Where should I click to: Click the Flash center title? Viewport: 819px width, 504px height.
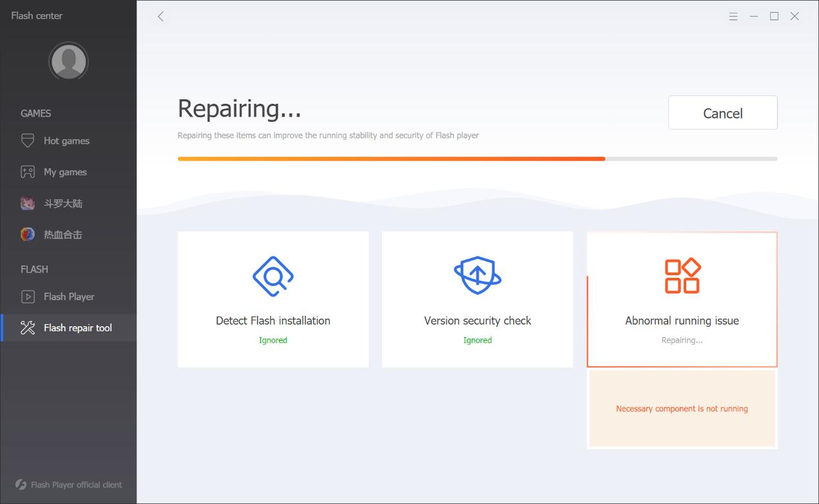pos(37,15)
